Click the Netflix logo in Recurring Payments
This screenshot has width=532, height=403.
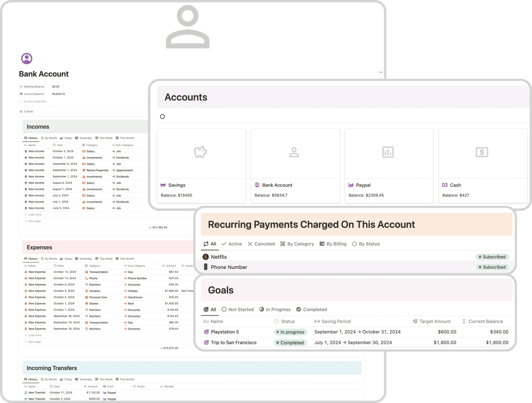coord(206,257)
